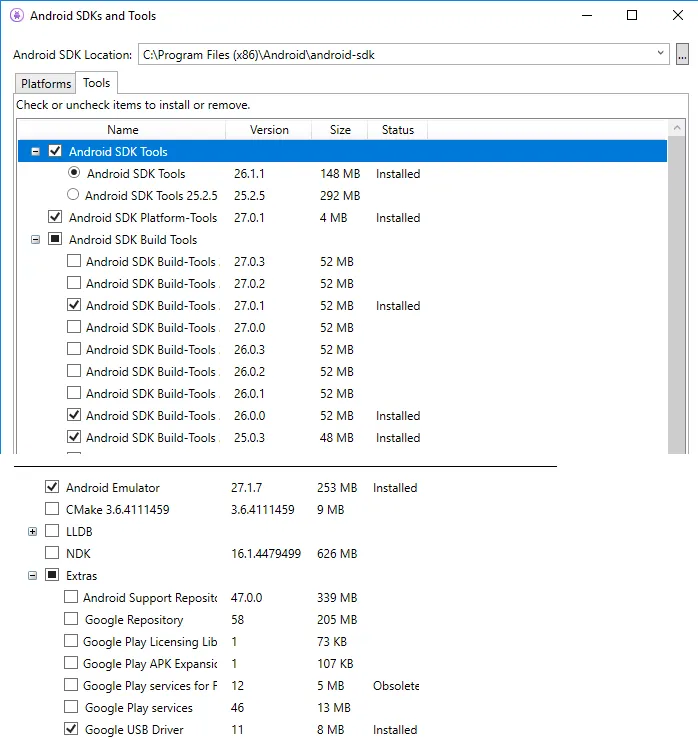This screenshot has height=739, width=698.
Task: Maximize the Android SDKs and Tools window
Action: point(632,15)
